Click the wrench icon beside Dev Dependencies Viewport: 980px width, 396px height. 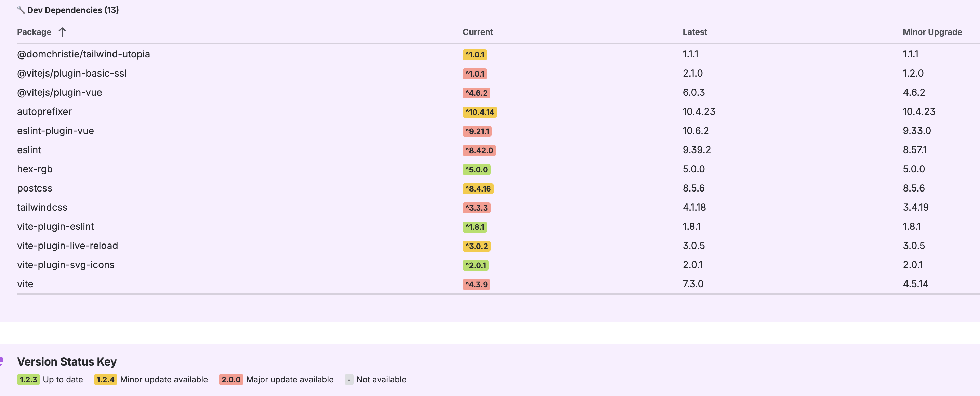click(21, 10)
